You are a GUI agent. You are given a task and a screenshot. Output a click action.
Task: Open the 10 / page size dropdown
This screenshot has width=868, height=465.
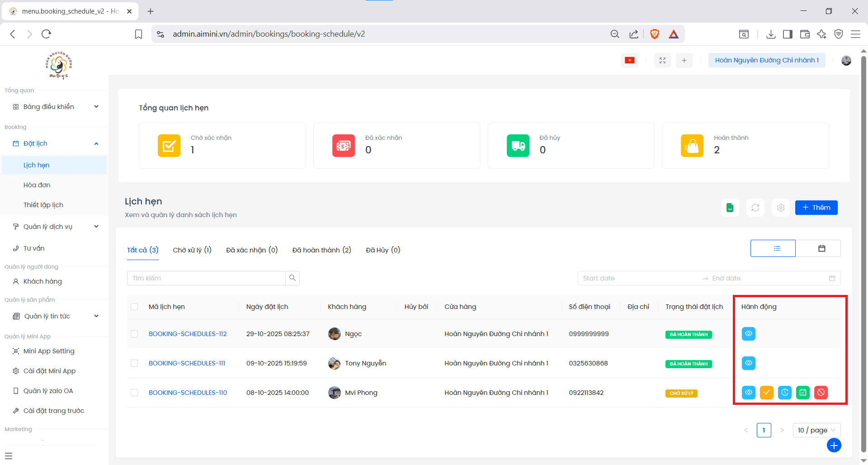[816, 430]
